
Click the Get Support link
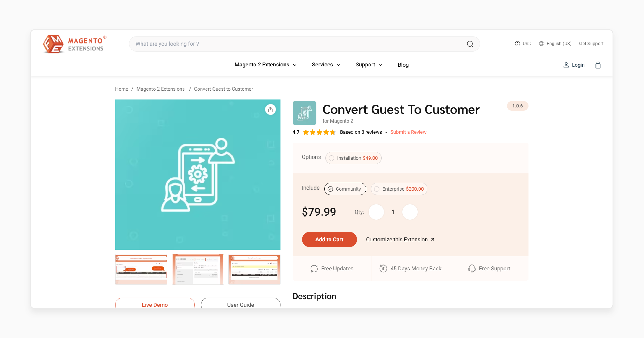(x=591, y=44)
